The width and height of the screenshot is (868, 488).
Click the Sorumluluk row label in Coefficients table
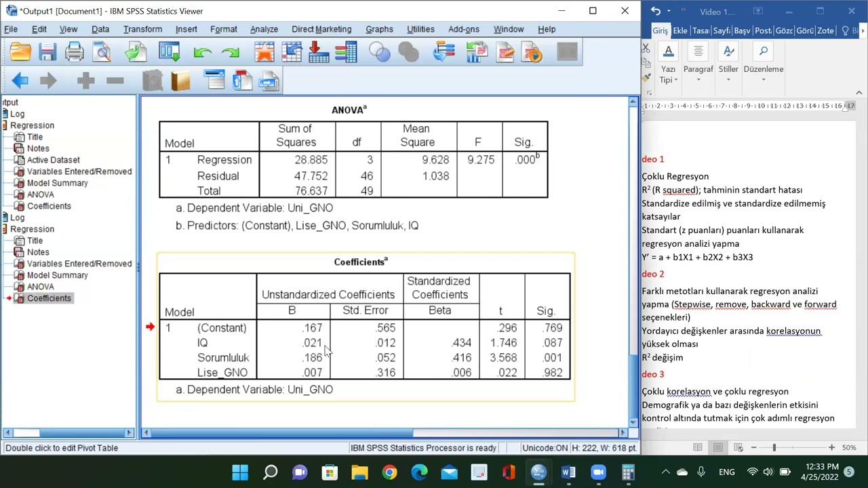223,358
